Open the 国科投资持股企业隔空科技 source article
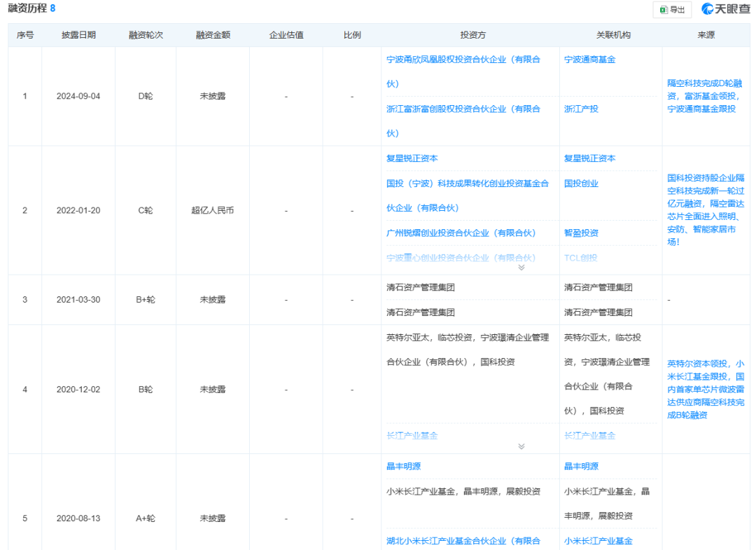 tap(706, 210)
